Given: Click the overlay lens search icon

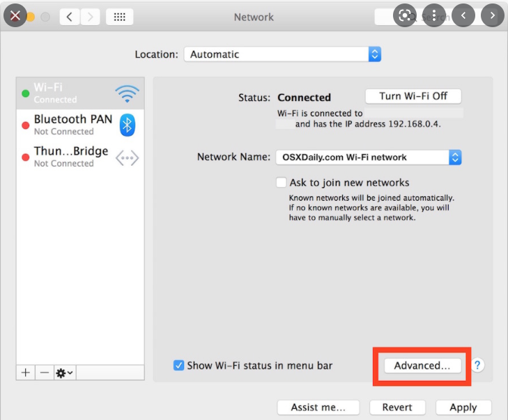Looking at the screenshot, I should tap(405, 15).
